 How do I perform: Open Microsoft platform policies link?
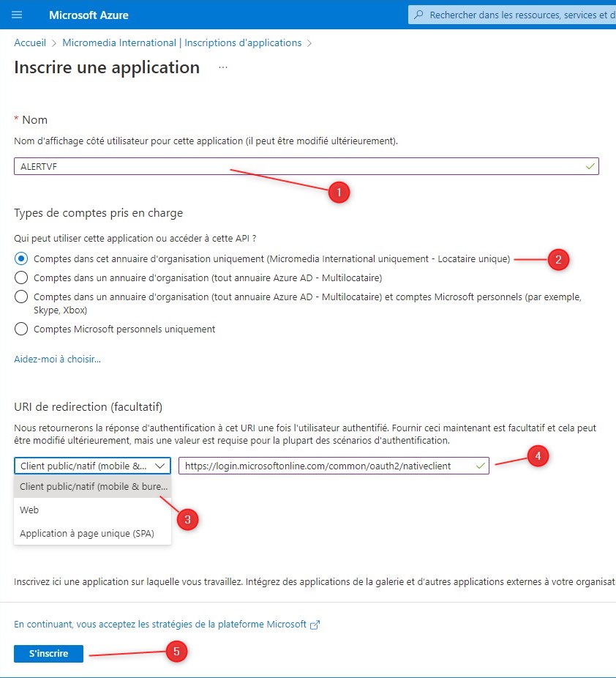pyautogui.click(x=161, y=625)
